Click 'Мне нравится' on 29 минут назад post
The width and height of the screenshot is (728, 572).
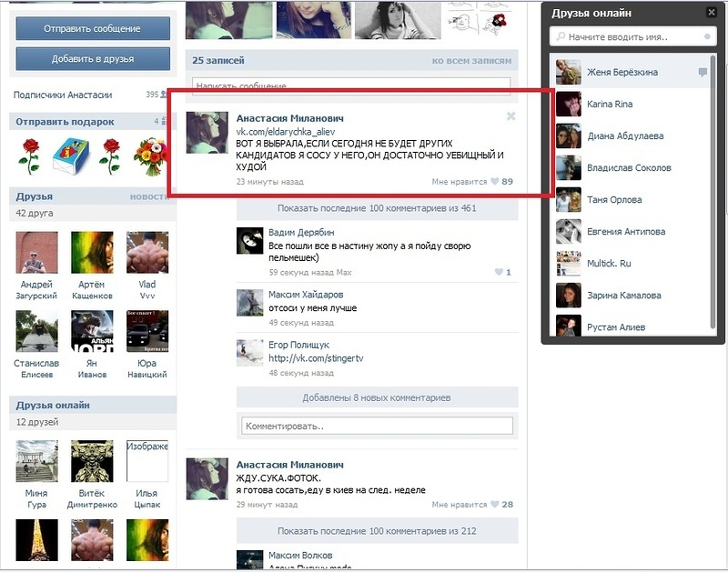tap(460, 505)
